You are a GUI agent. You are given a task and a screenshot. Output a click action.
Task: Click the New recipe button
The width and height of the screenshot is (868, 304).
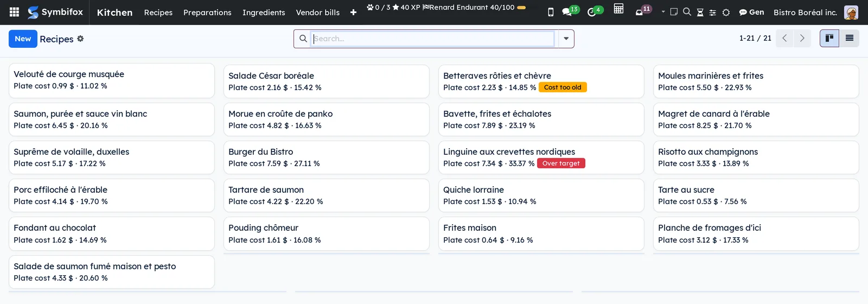(x=23, y=39)
